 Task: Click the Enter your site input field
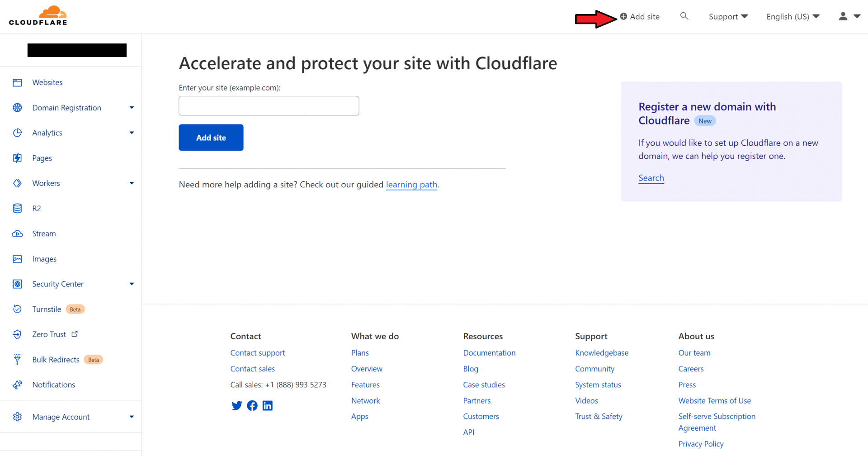tap(269, 106)
